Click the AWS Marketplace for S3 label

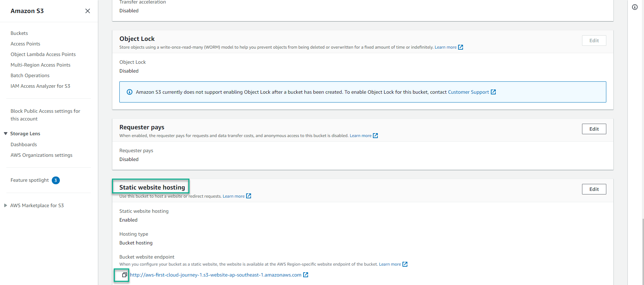[x=37, y=205]
